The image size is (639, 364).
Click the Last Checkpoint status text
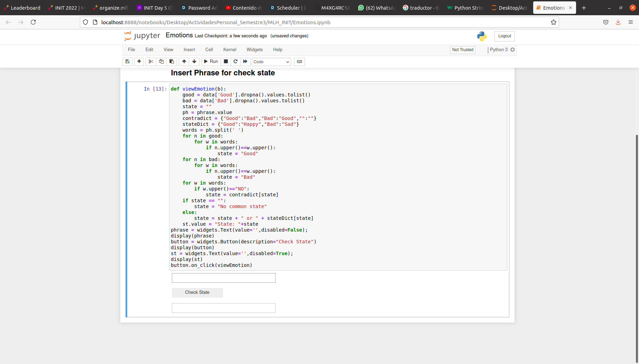[231, 36]
